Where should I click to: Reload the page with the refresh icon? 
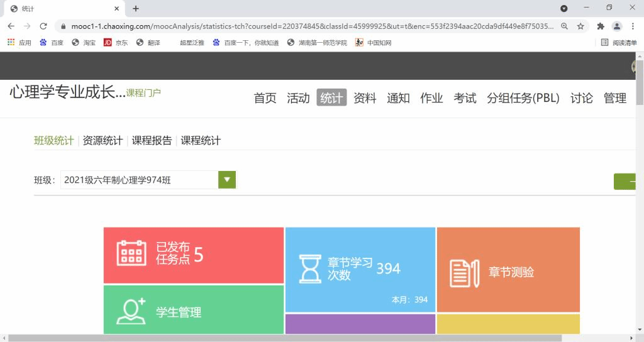[43, 26]
